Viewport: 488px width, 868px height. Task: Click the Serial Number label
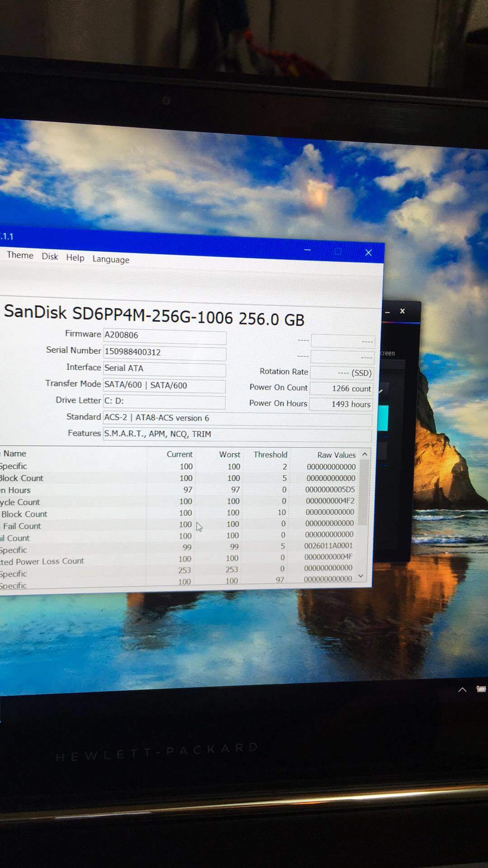click(x=74, y=350)
